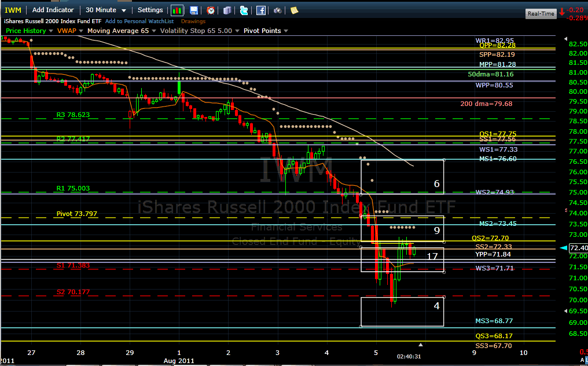Screen dimensions: 588x366
Task: Select the WR1=82.95 level label
Action: pyautogui.click(x=495, y=41)
